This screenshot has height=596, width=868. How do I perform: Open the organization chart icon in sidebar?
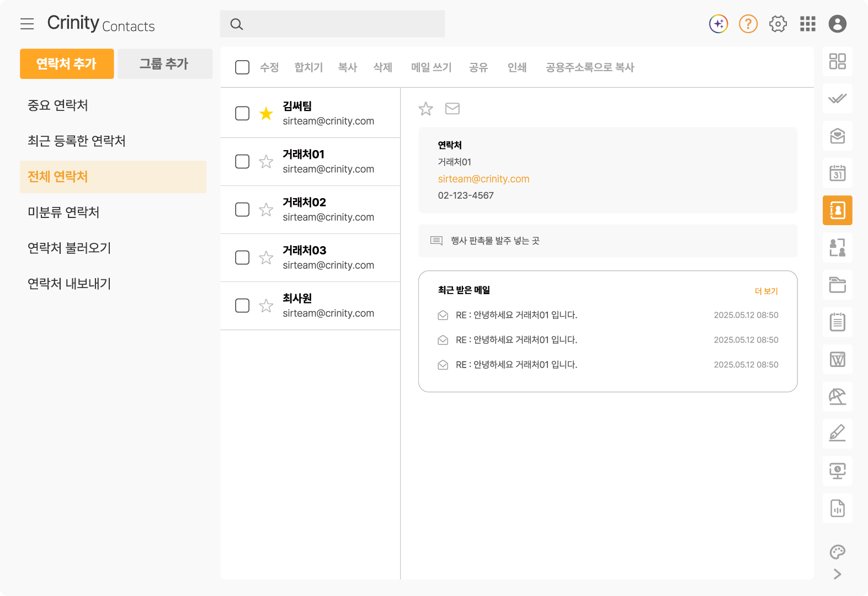coord(838,248)
